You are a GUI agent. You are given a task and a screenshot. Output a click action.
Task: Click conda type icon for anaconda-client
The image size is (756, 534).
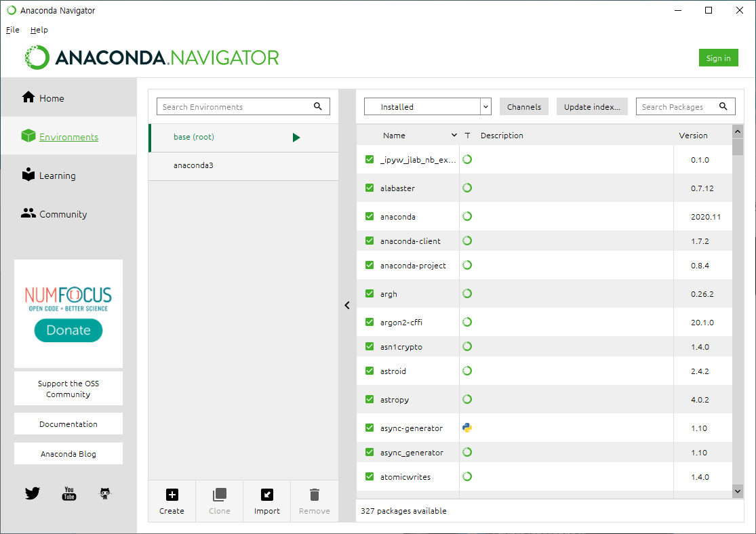tap(467, 241)
